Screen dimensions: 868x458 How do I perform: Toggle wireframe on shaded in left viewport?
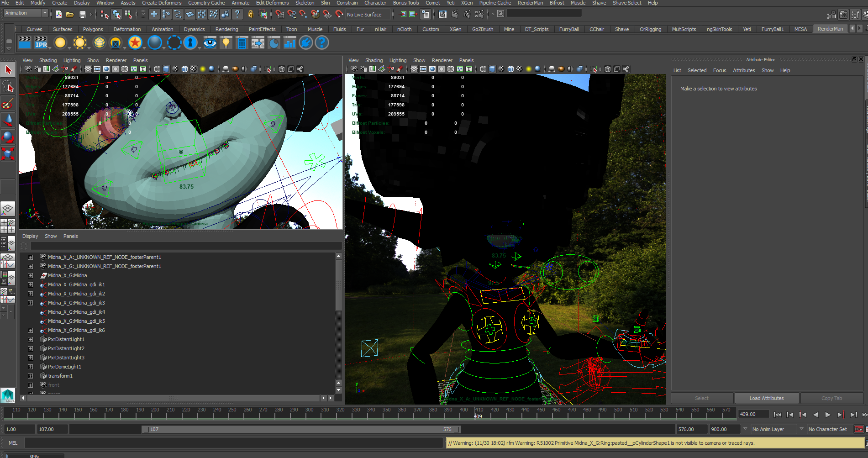(x=184, y=69)
